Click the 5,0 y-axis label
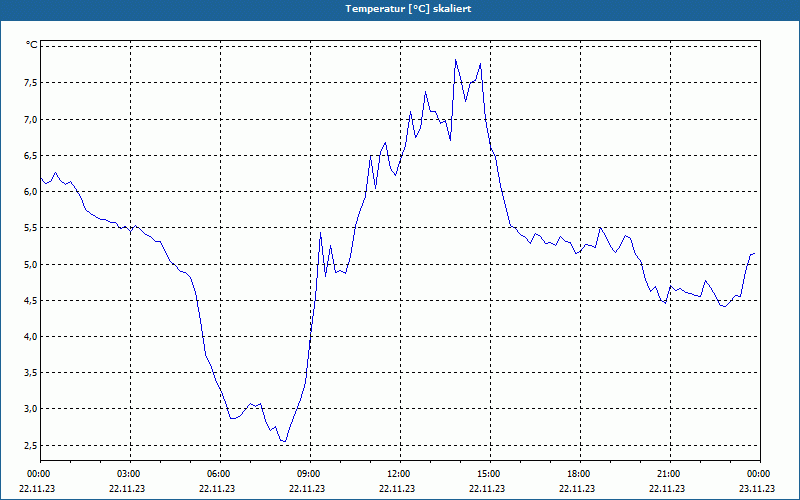 [32, 264]
